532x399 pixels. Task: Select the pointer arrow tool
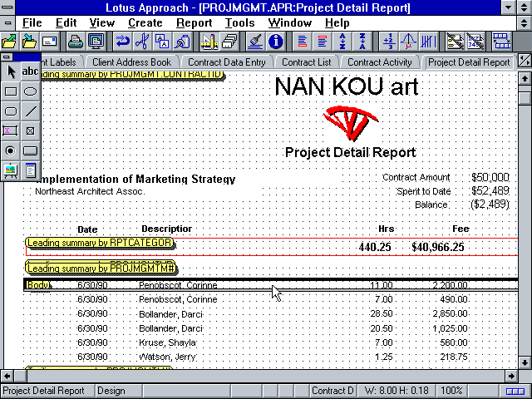[11, 71]
